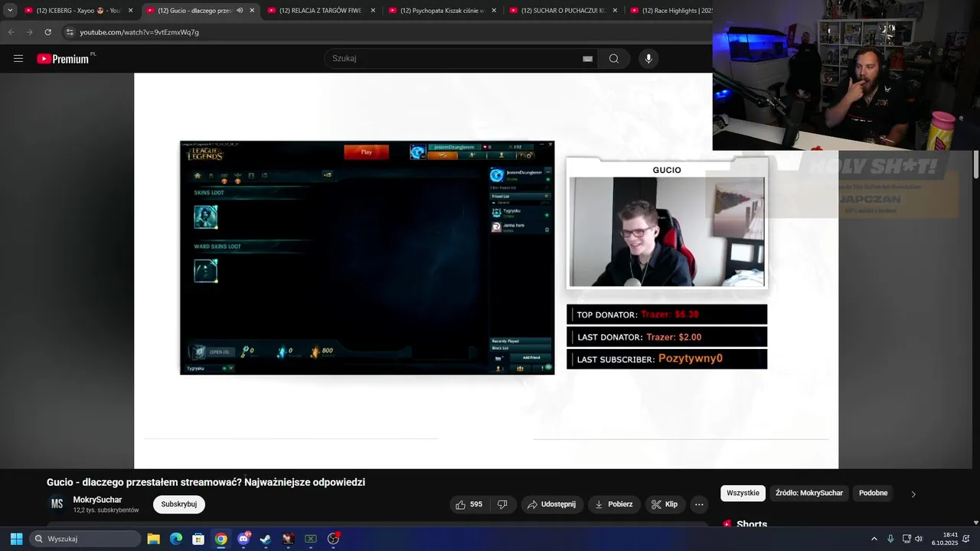Close the SUCHAR O PUCHACZU tab

click(x=615, y=11)
